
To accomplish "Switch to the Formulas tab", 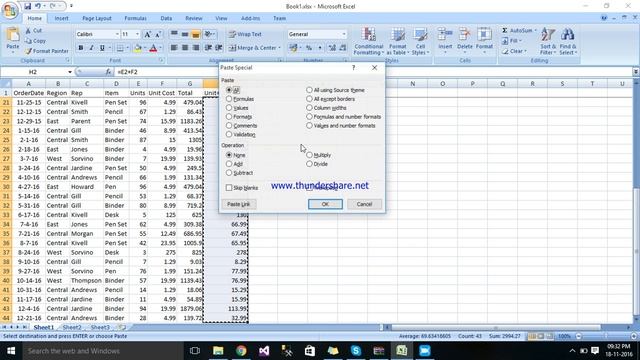I will (135, 18).
